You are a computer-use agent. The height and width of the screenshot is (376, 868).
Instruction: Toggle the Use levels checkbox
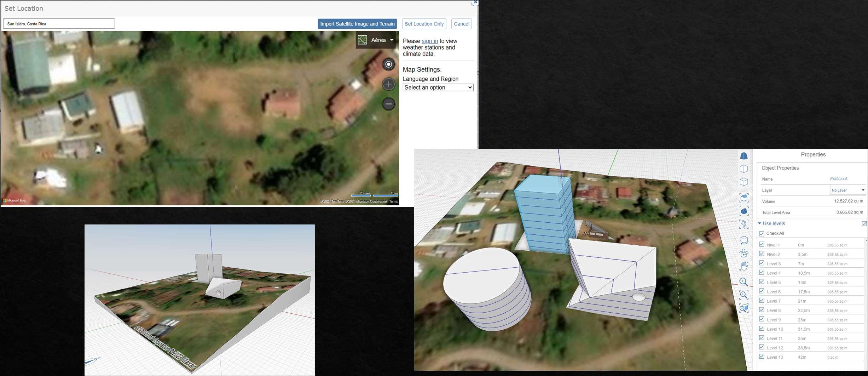click(864, 224)
